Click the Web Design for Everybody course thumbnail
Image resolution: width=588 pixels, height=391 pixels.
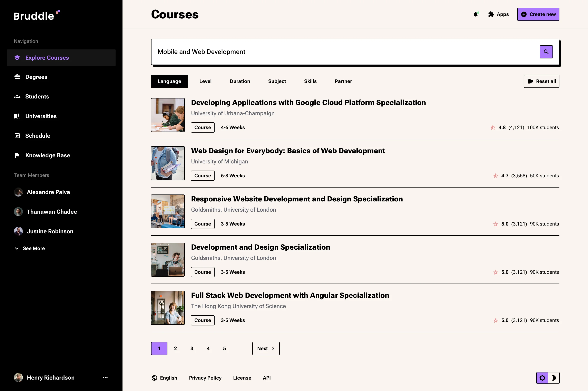[x=168, y=163]
